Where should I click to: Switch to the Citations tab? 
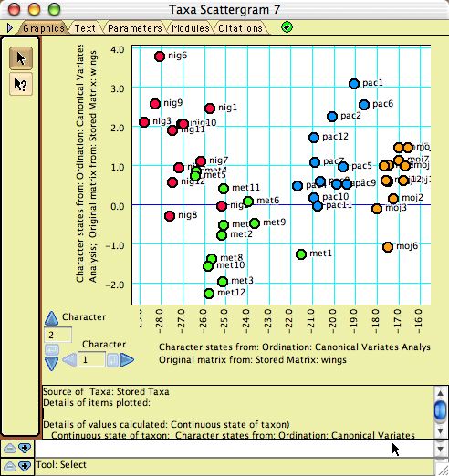click(240, 28)
